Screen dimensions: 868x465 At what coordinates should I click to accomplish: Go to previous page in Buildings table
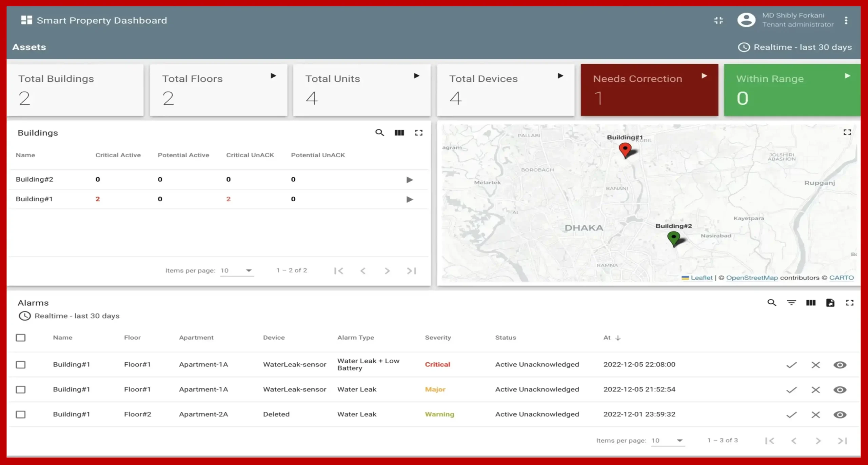(363, 271)
